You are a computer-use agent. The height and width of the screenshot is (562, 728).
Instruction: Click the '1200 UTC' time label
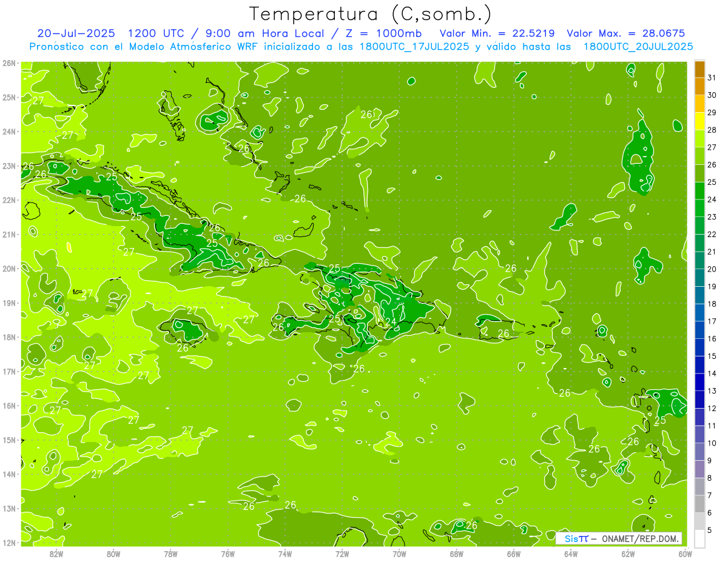point(157,33)
